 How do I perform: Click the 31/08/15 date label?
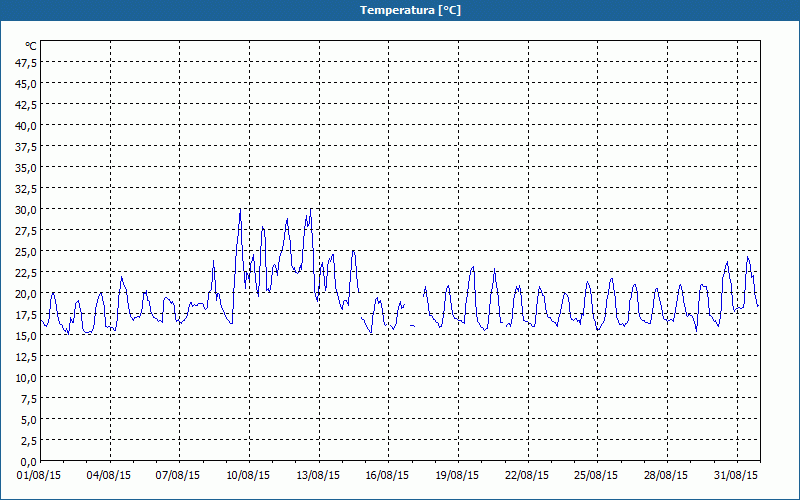point(736,476)
